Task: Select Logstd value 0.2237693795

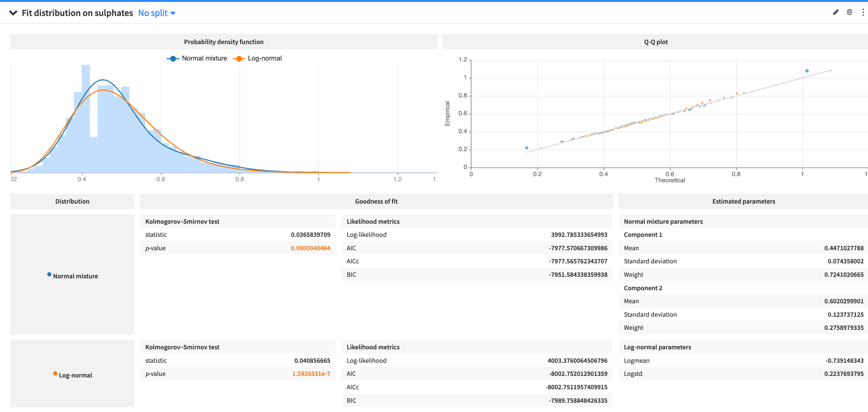Action: (x=844, y=374)
